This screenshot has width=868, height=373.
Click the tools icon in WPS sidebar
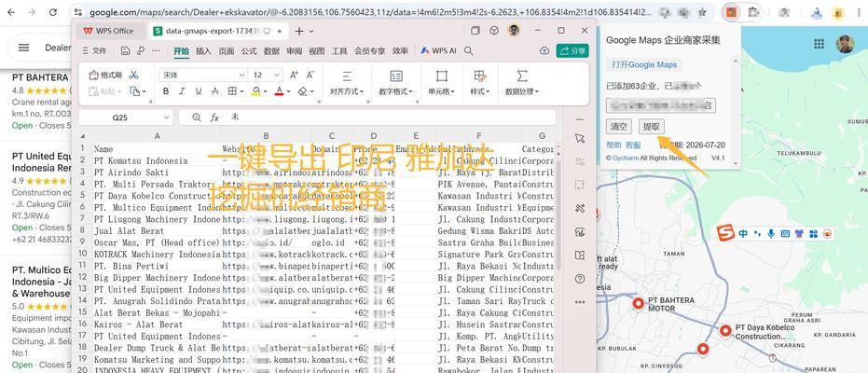tap(580, 209)
